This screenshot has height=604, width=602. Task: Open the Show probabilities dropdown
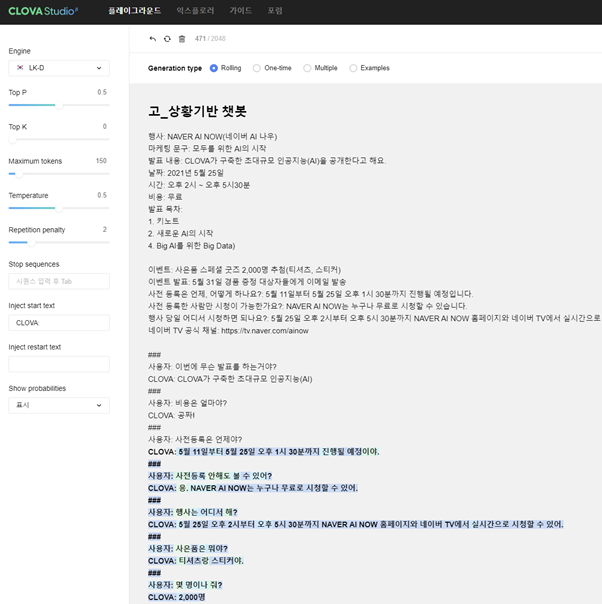click(59, 405)
